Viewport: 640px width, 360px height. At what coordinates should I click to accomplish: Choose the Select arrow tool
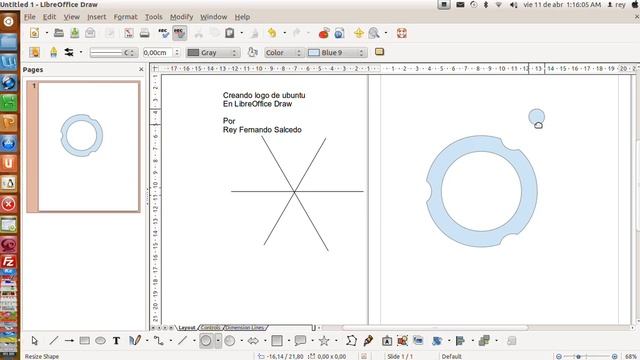click(35, 340)
